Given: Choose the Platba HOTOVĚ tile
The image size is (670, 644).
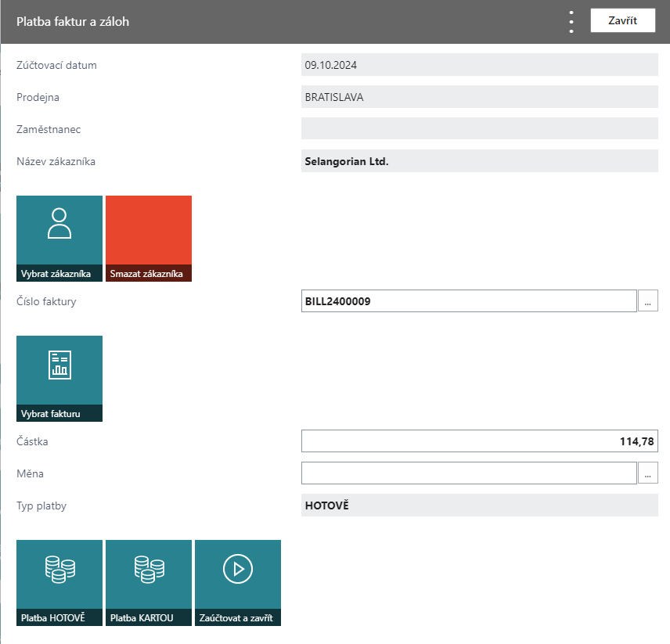Looking at the screenshot, I should click(x=59, y=582).
